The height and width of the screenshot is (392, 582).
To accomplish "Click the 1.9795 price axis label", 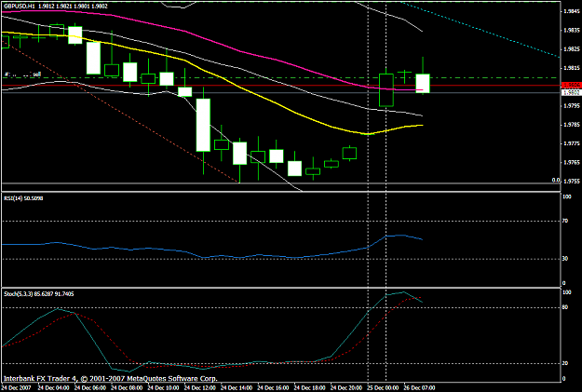I will click(572, 106).
